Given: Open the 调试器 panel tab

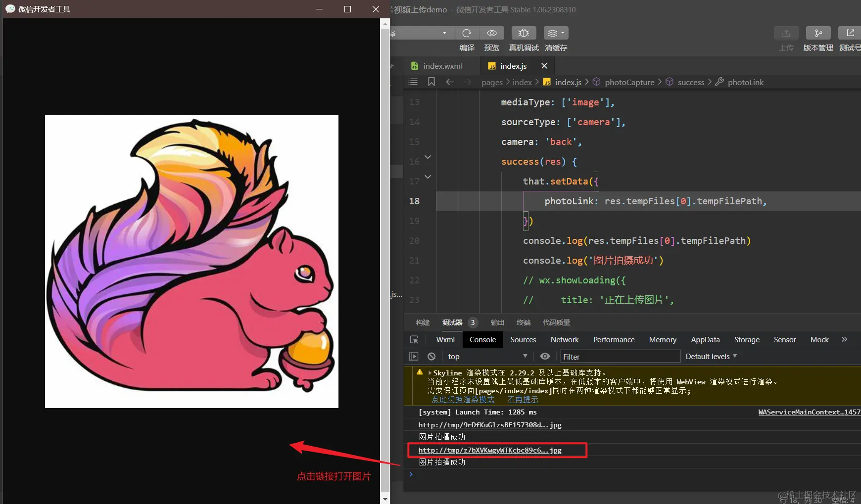Looking at the screenshot, I should (452, 322).
